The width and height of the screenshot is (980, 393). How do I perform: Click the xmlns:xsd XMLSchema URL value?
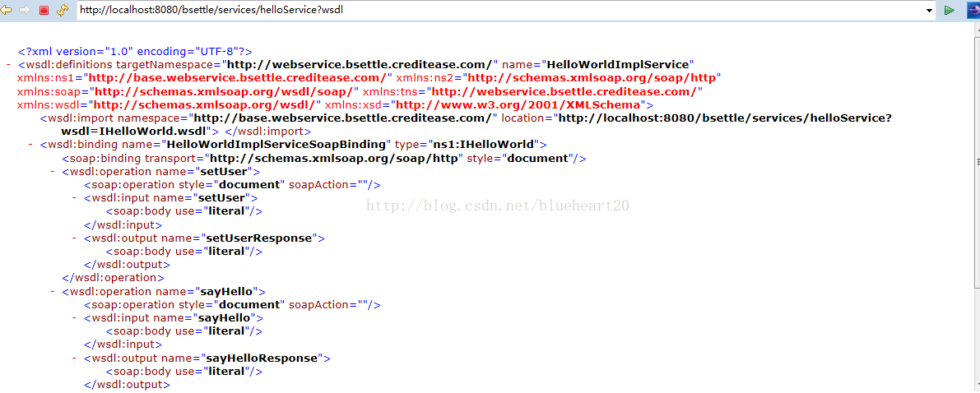pos(518,104)
